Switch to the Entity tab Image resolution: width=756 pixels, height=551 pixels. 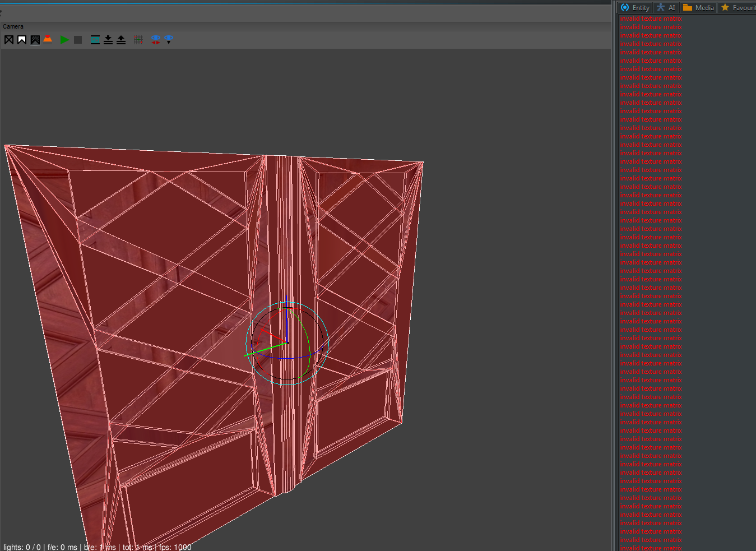tap(635, 7)
